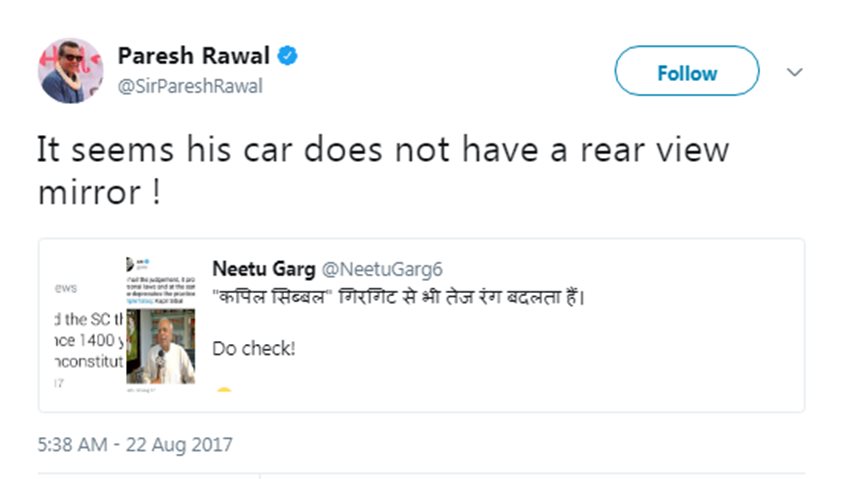
Task: Click the small avatar inside the quoted thumbnail
Action: point(131,265)
